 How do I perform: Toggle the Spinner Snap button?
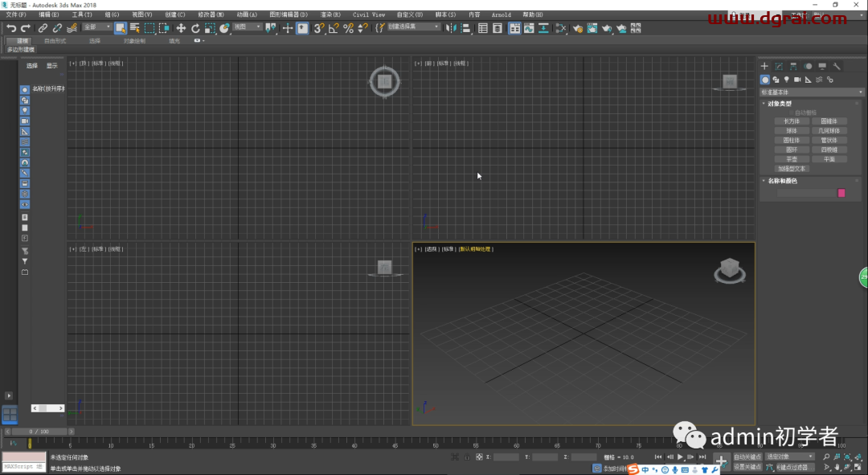point(362,27)
